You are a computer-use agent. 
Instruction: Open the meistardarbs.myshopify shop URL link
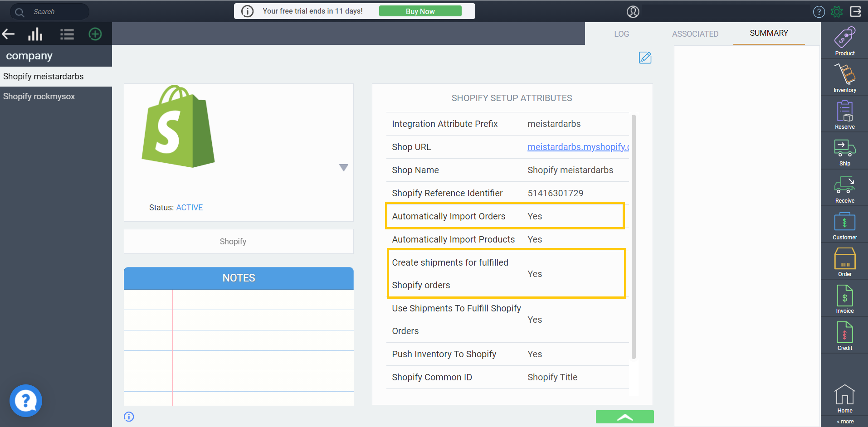578,147
